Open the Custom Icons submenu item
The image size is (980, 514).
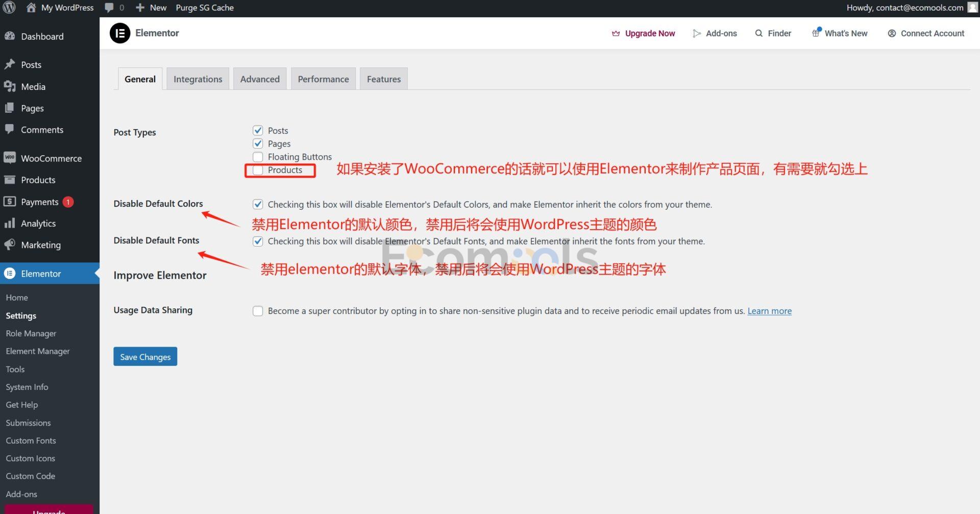30,458
